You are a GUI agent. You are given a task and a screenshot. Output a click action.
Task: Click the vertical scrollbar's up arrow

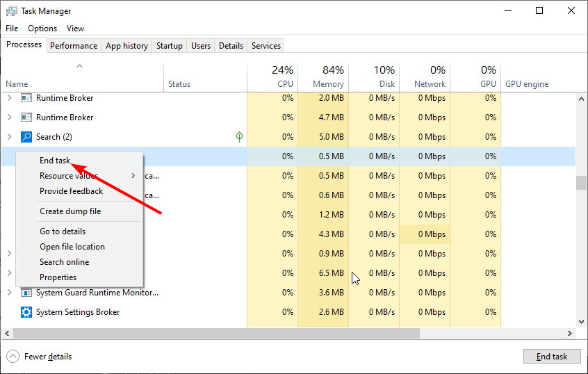pyautogui.click(x=582, y=99)
